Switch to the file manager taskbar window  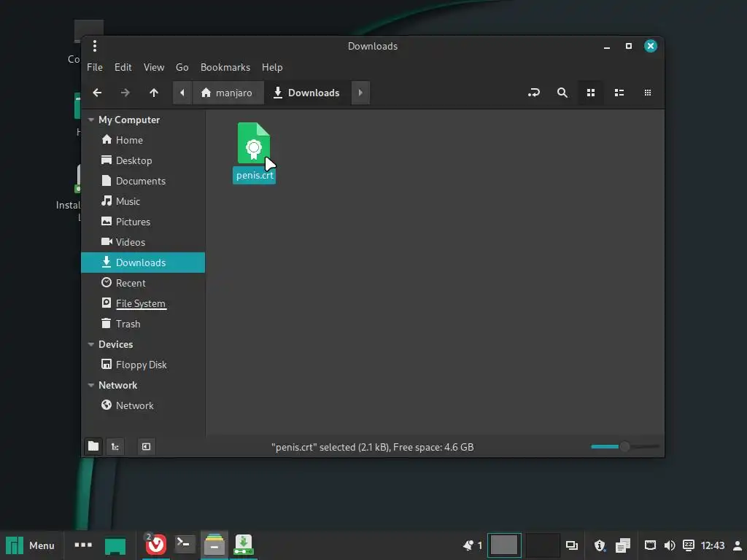[214, 545]
